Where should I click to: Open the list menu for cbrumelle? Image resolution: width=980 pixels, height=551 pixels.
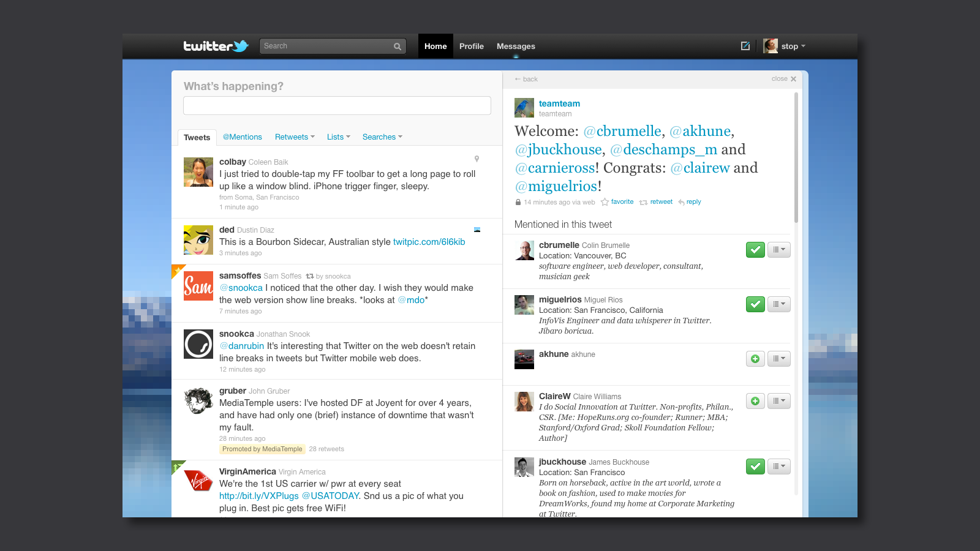tap(779, 250)
